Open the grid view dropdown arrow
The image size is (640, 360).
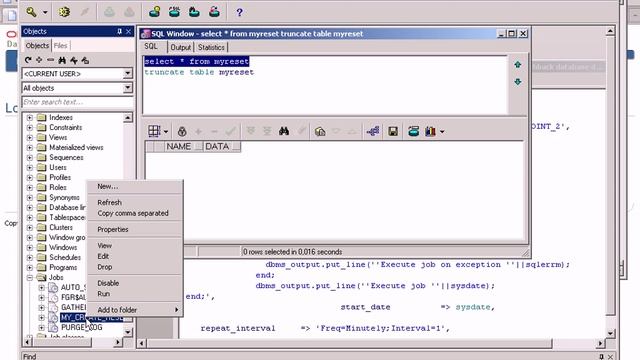click(166, 131)
